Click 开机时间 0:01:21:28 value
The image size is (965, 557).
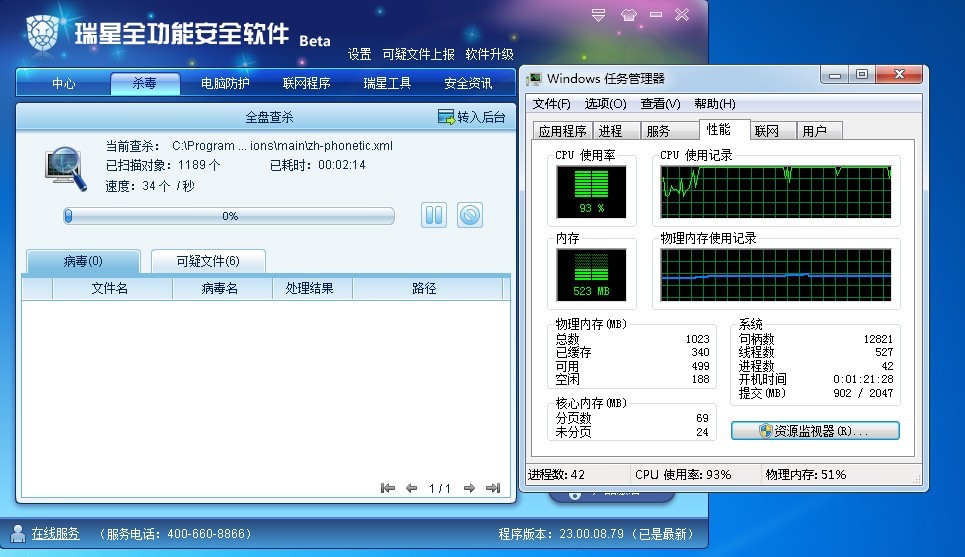click(863, 379)
